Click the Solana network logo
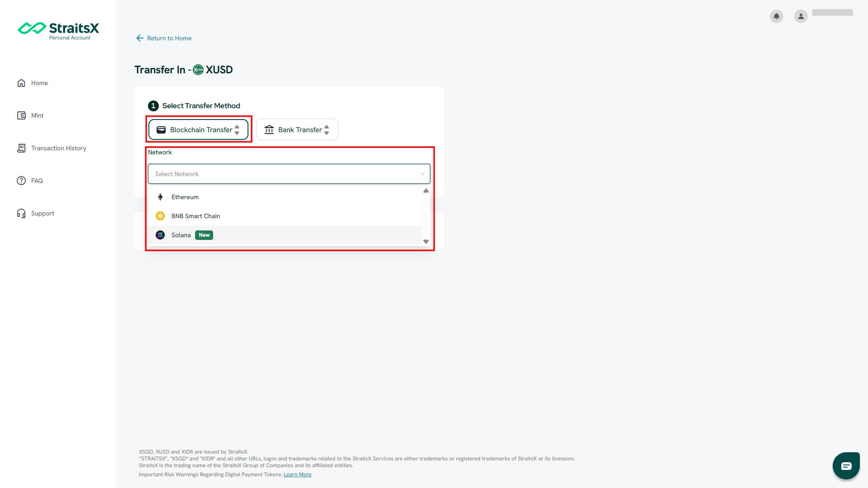The width and height of the screenshot is (868, 488). coord(160,235)
